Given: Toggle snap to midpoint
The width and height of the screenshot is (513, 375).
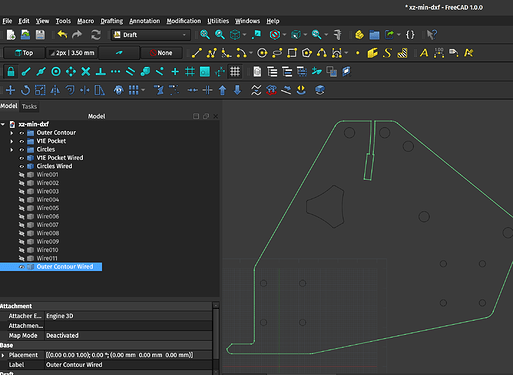Looking at the screenshot, I should point(41,71).
